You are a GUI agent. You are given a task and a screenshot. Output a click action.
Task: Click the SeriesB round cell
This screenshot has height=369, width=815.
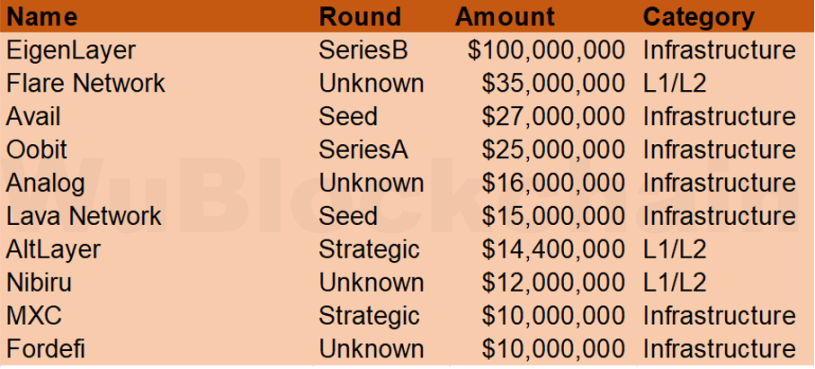(363, 50)
